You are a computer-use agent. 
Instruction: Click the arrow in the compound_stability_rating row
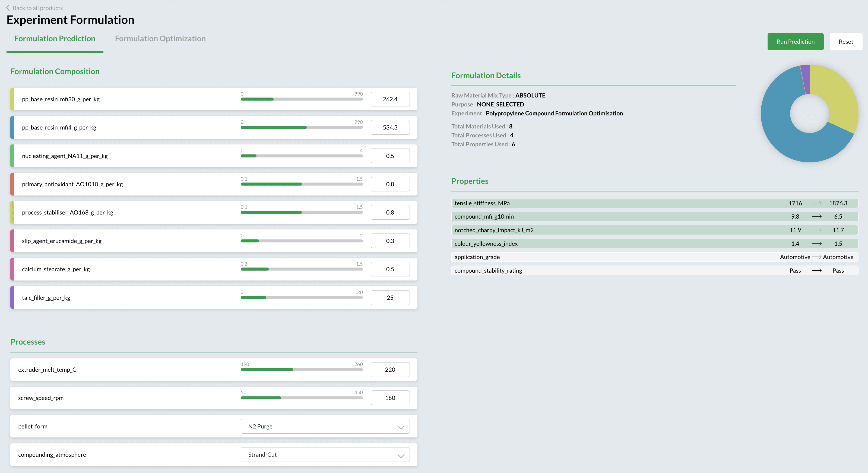coord(816,271)
